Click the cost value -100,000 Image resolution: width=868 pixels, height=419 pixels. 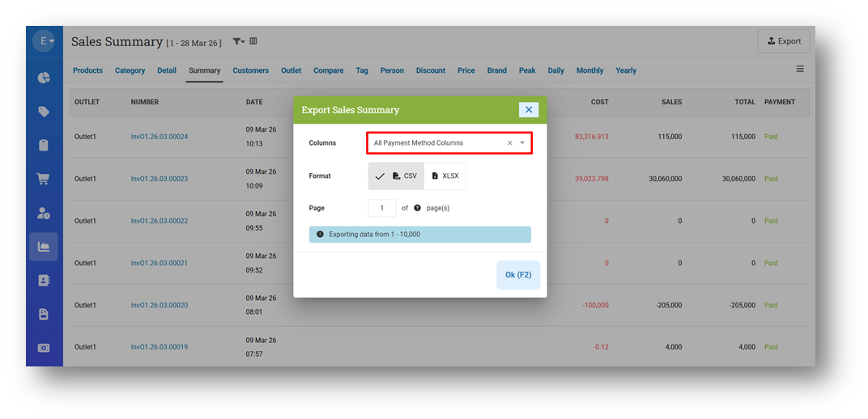pos(596,305)
